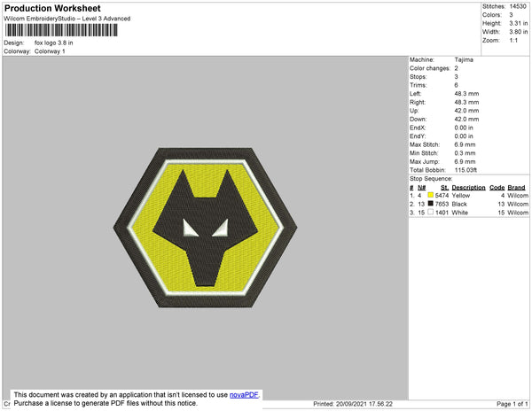Click the yellow thread color swatch
The height and width of the screenshot is (411, 532).
[x=431, y=195]
